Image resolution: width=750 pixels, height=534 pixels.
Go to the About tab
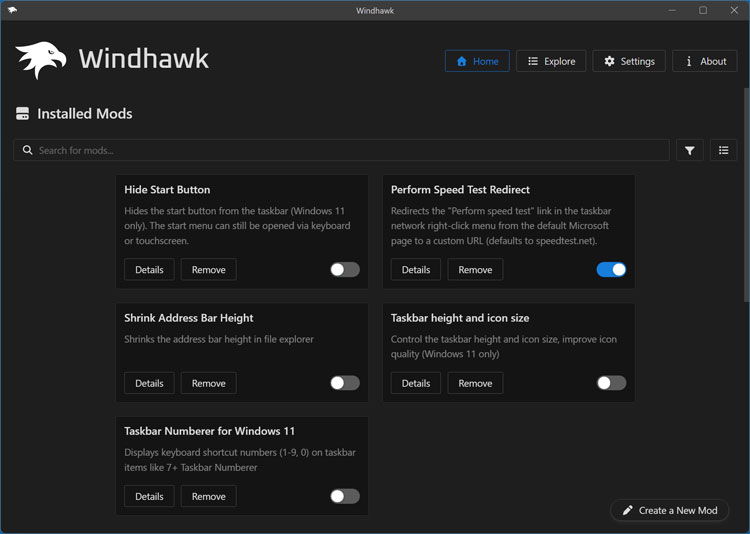tap(705, 61)
